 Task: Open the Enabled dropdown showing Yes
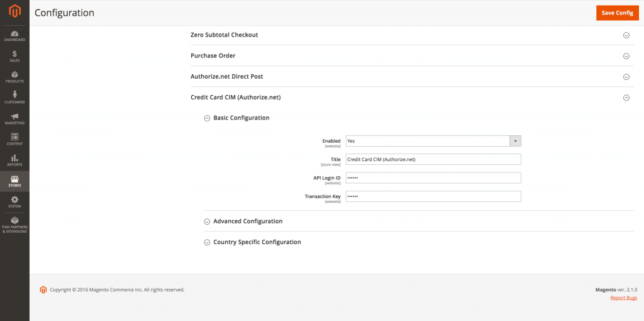pos(433,141)
